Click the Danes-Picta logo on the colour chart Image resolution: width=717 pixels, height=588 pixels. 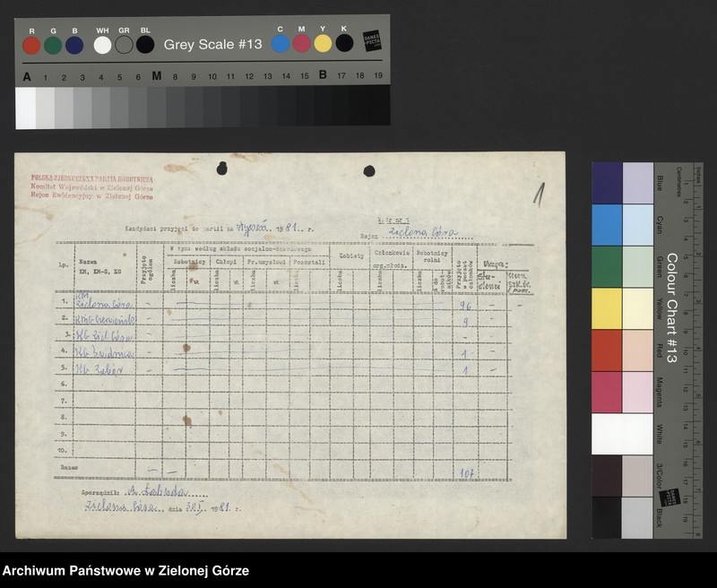pyautogui.click(x=669, y=497)
